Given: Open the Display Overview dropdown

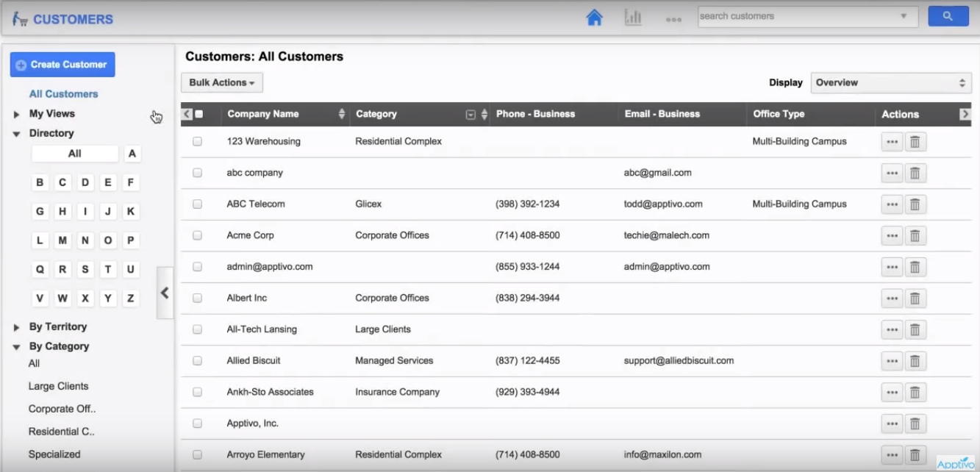Looking at the screenshot, I should point(890,82).
